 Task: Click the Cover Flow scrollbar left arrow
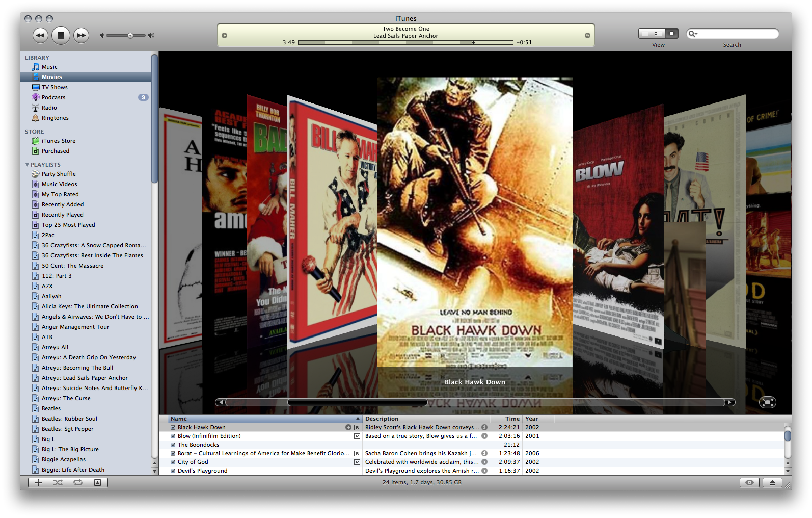coord(221,402)
